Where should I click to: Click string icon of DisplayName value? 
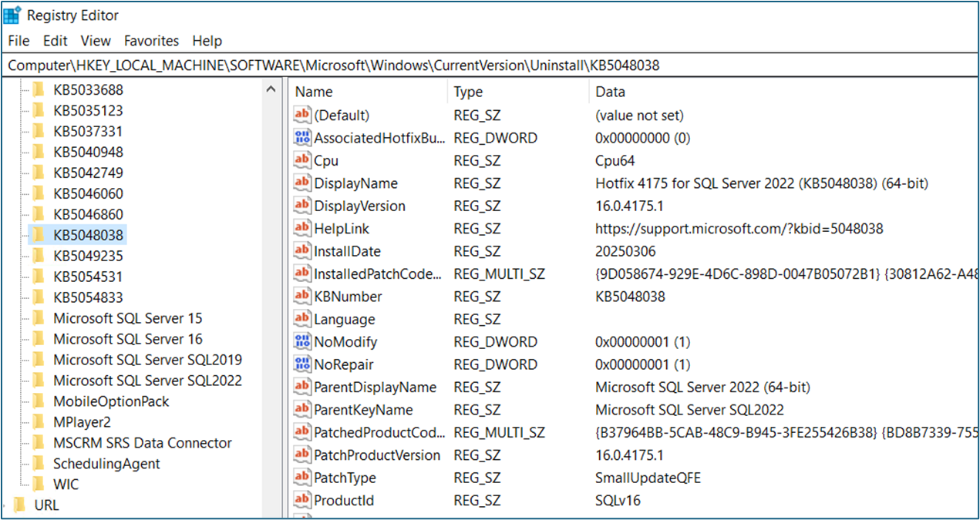pyautogui.click(x=302, y=183)
